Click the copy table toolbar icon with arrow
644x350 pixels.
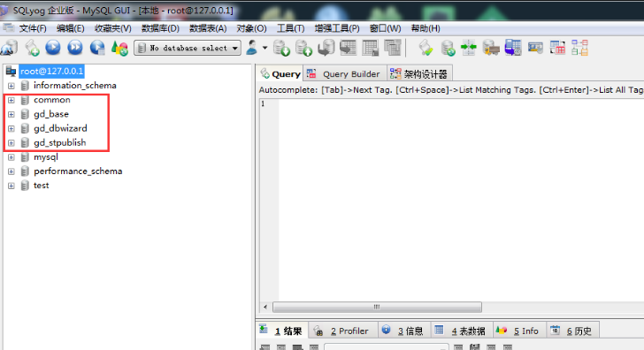[348, 48]
